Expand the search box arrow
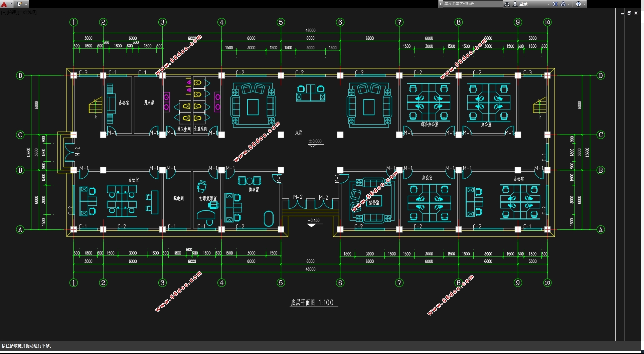 (x=441, y=4)
